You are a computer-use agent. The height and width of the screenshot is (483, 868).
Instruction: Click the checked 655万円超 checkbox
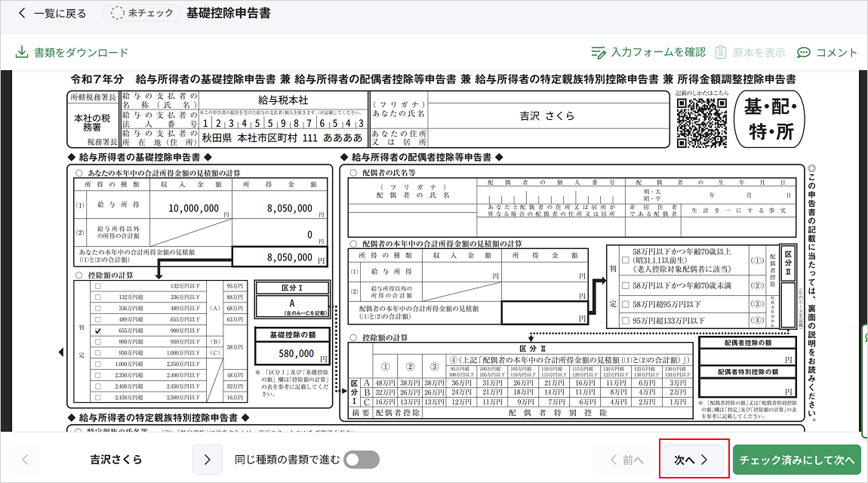coord(96,331)
